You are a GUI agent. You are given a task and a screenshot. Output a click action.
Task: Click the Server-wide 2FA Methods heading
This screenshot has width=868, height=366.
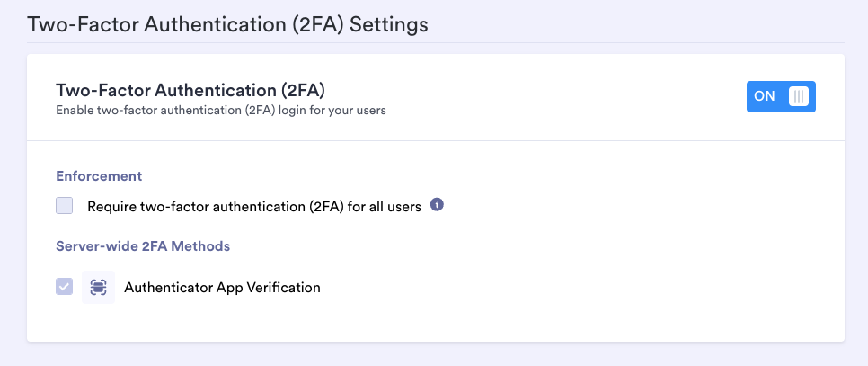point(143,245)
